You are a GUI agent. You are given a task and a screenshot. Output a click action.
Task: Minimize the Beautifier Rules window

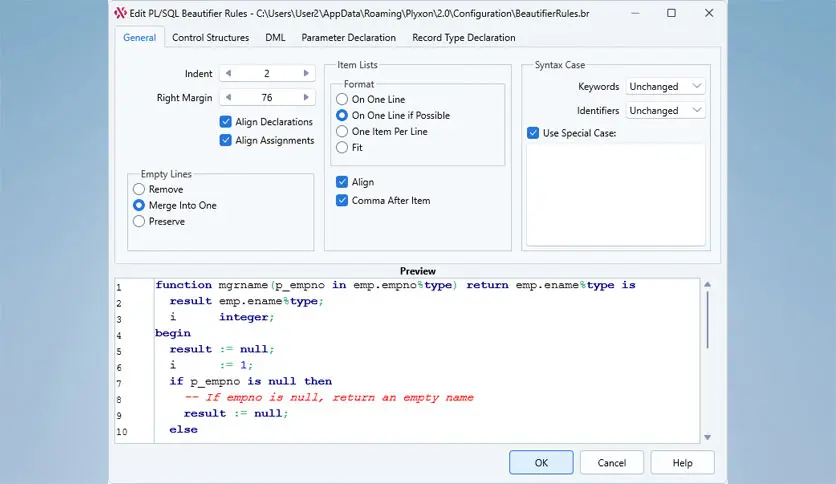[x=635, y=13]
